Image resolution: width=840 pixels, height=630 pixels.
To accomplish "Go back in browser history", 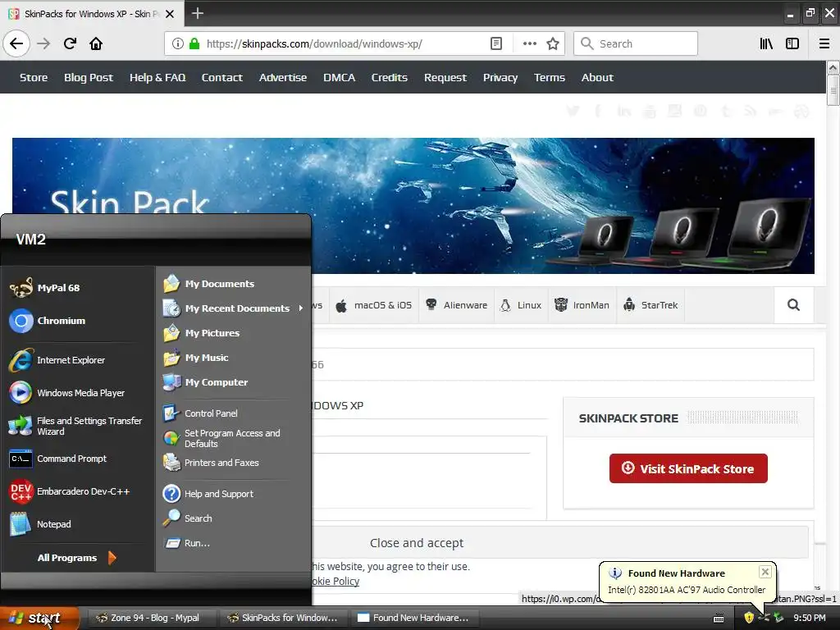I will coord(16,43).
